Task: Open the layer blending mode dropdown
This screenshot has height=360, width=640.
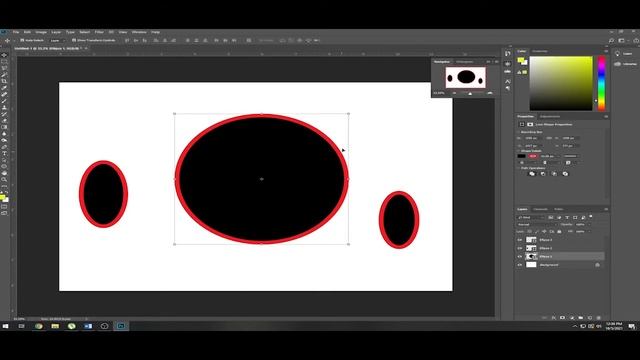Action: tap(536, 224)
